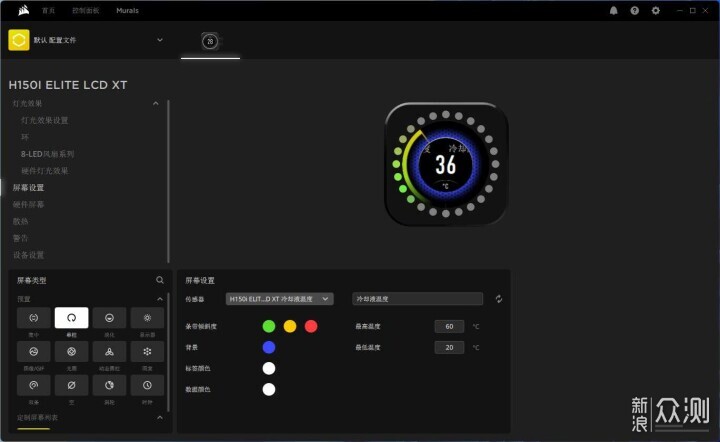Click the green gradient color swatch

[269, 326]
